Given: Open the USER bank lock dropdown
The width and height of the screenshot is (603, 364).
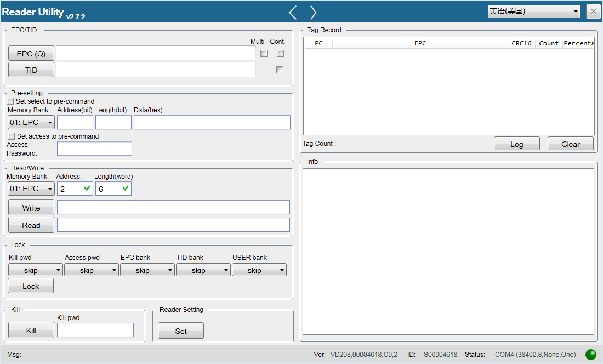Looking at the screenshot, I should pos(259,270).
